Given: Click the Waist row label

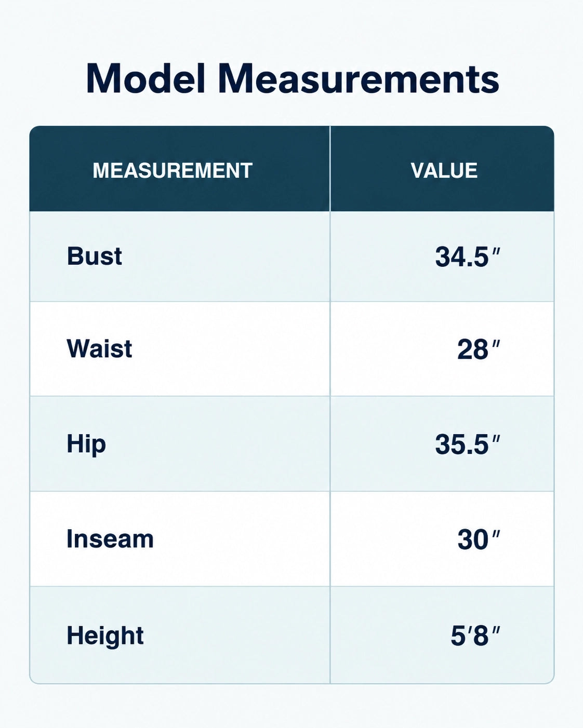Looking at the screenshot, I should coord(99,348).
